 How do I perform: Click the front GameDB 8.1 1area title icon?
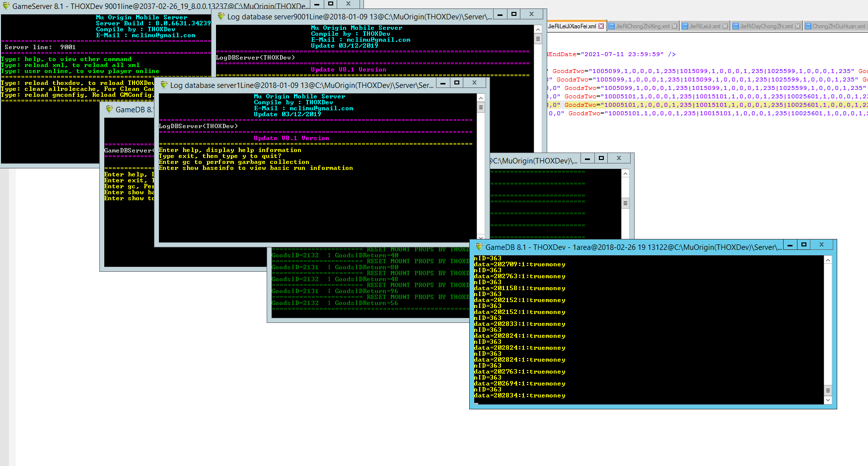(x=479, y=247)
